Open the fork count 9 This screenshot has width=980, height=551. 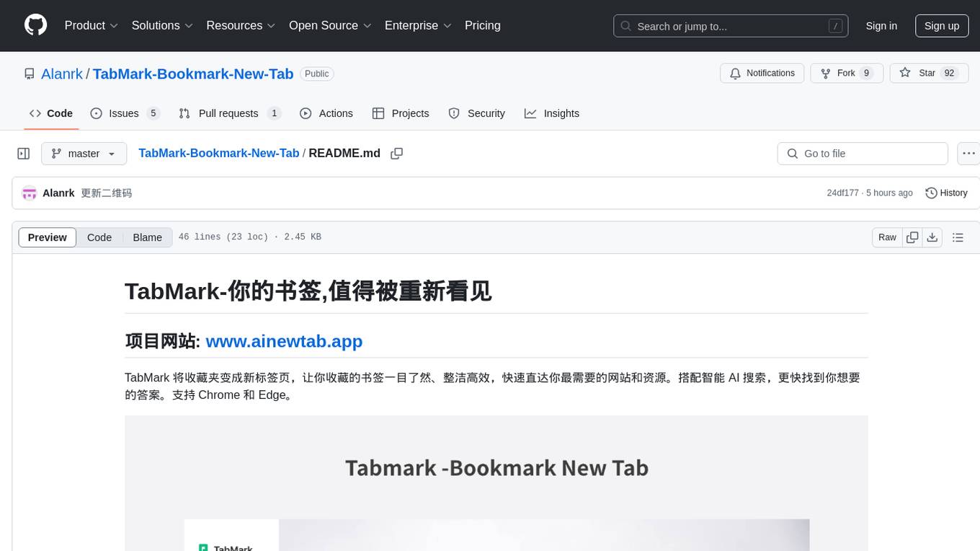pos(866,73)
